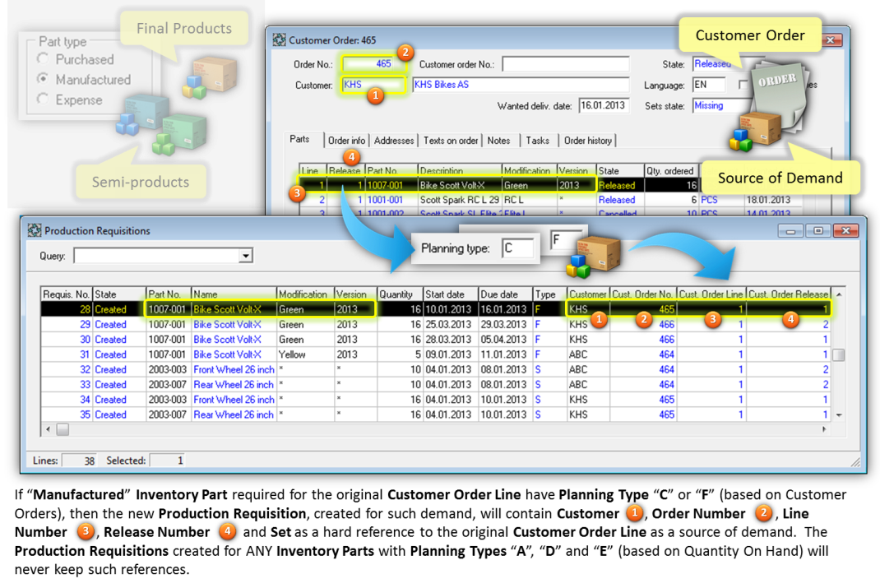Click the Cust. Order Release column header
Image resolution: width=880 pixels, height=588 pixels.
[789, 294]
